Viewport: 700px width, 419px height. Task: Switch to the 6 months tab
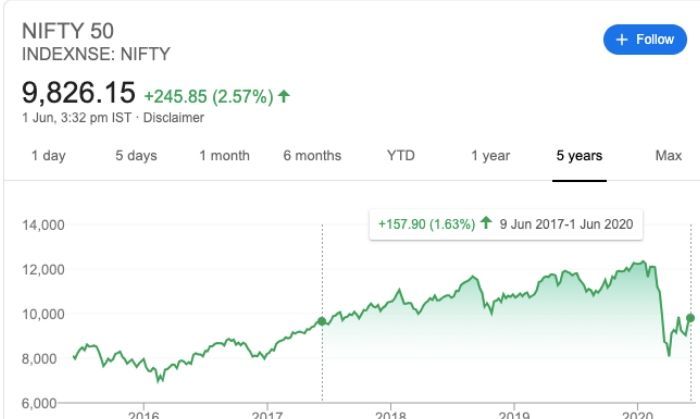(311, 155)
